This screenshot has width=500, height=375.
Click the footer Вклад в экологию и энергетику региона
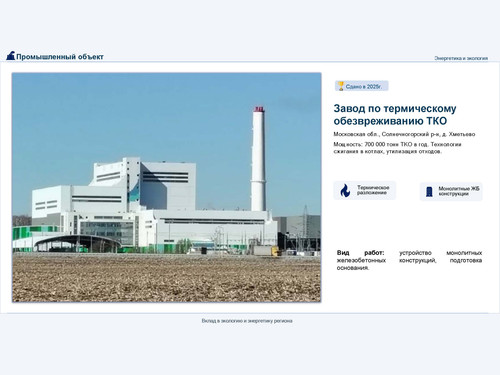tap(247, 321)
